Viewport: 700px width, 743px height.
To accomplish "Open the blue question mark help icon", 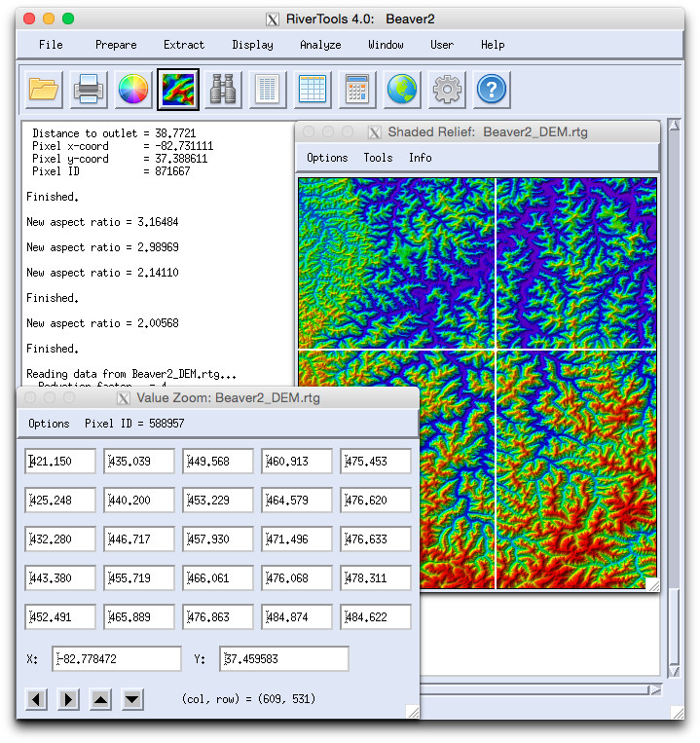I will tap(492, 91).
